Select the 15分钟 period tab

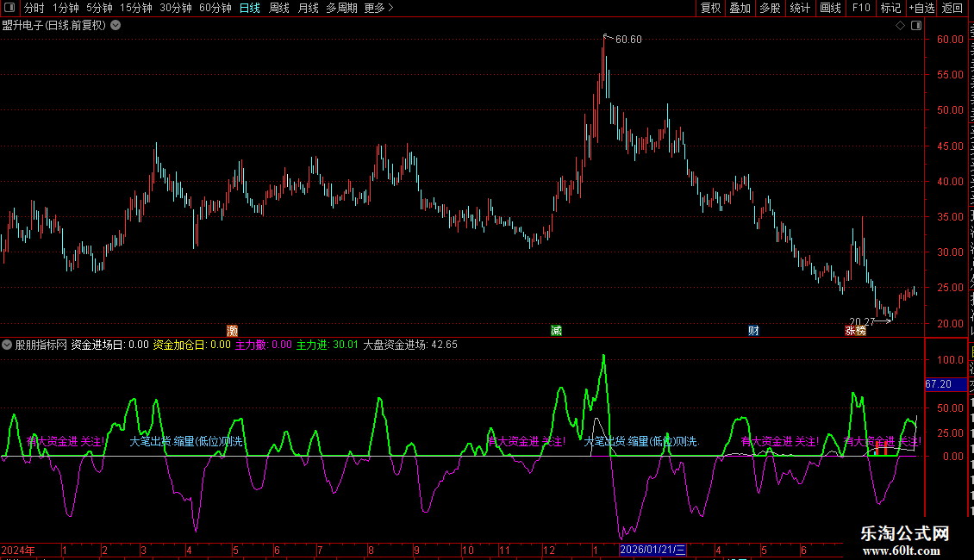click(136, 8)
